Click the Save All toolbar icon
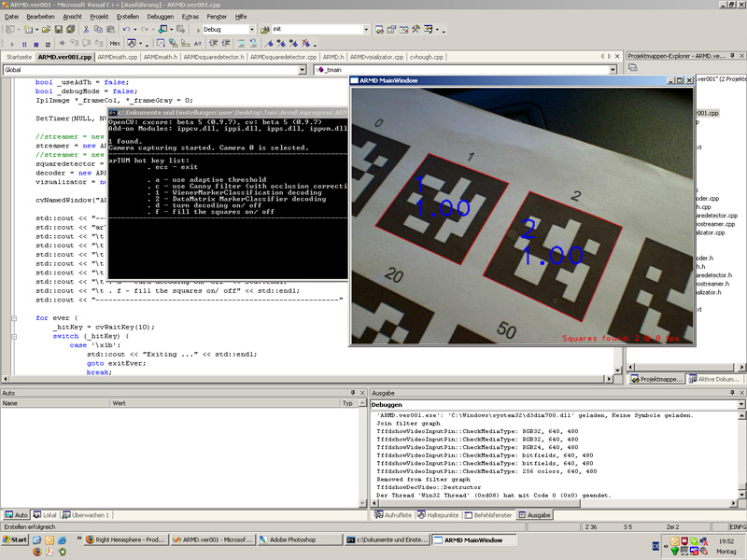Screen dimensions: 747x560 pyautogui.click(x=71, y=30)
